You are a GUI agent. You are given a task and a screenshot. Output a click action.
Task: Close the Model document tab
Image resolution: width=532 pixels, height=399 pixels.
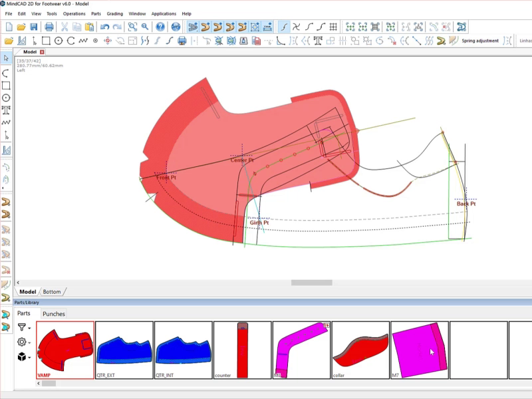pos(42,52)
